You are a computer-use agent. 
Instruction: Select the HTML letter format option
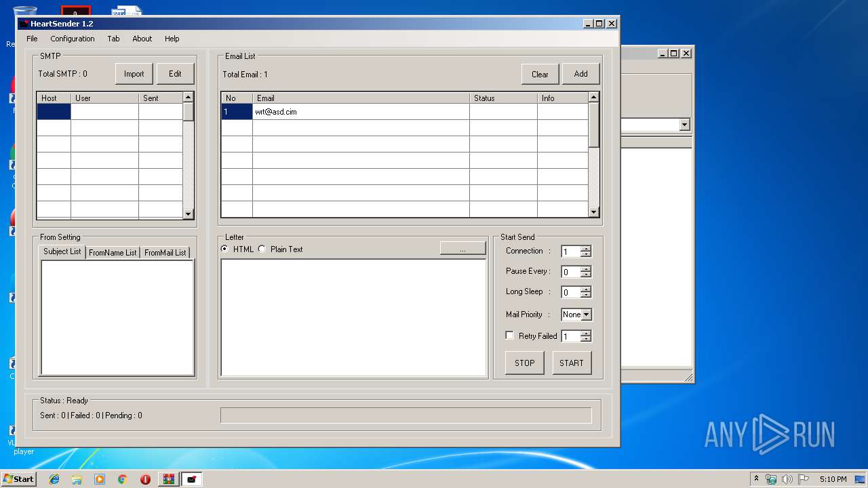[x=238, y=249]
